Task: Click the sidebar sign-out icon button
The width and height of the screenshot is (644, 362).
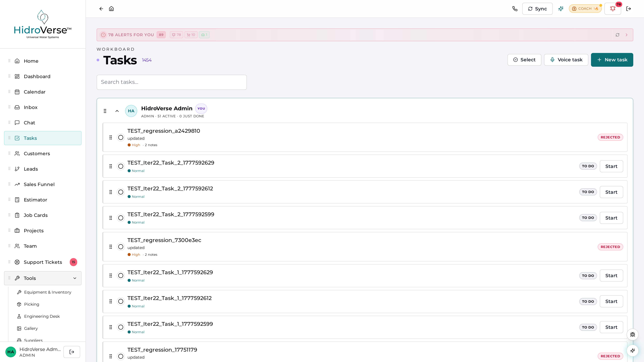Action: pos(72,352)
